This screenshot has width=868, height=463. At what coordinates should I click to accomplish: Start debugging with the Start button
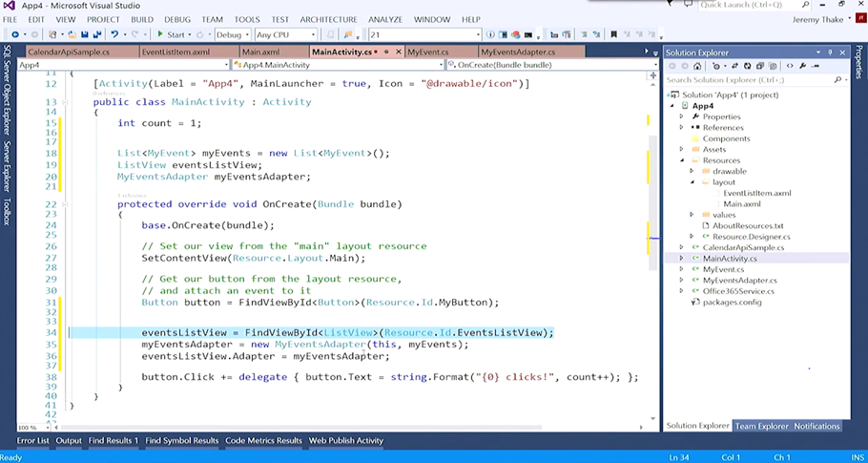click(x=171, y=34)
